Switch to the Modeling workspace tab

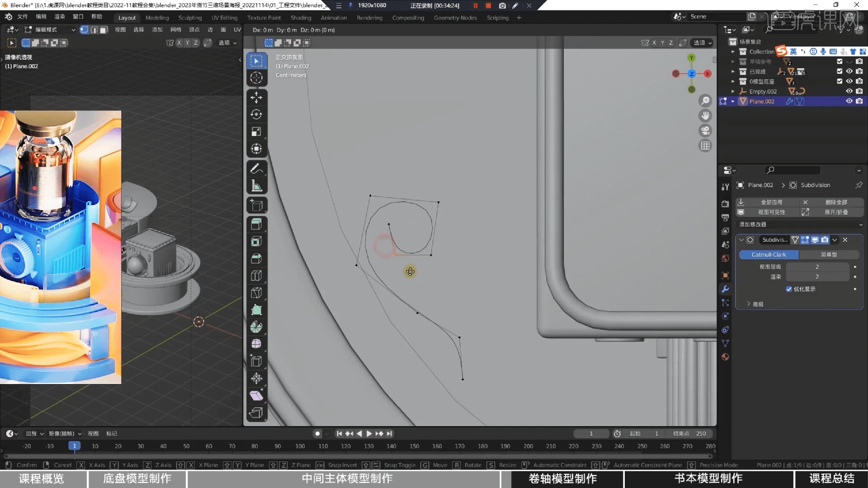pos(157,18)
